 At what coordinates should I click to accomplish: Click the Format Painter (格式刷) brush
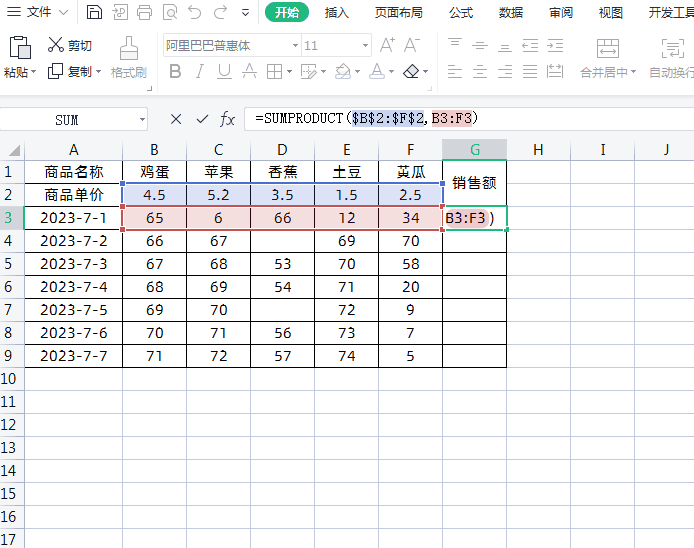coord(128,58)
